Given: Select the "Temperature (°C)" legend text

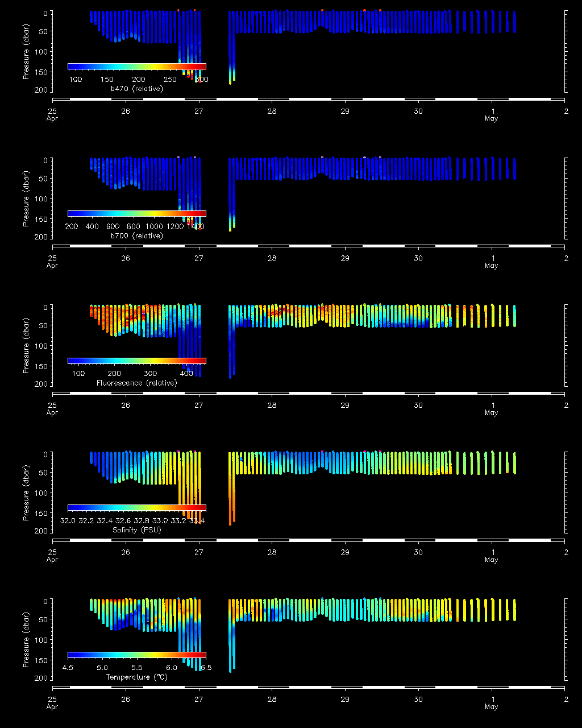Looking at the screenshot, I should (136, 677).
